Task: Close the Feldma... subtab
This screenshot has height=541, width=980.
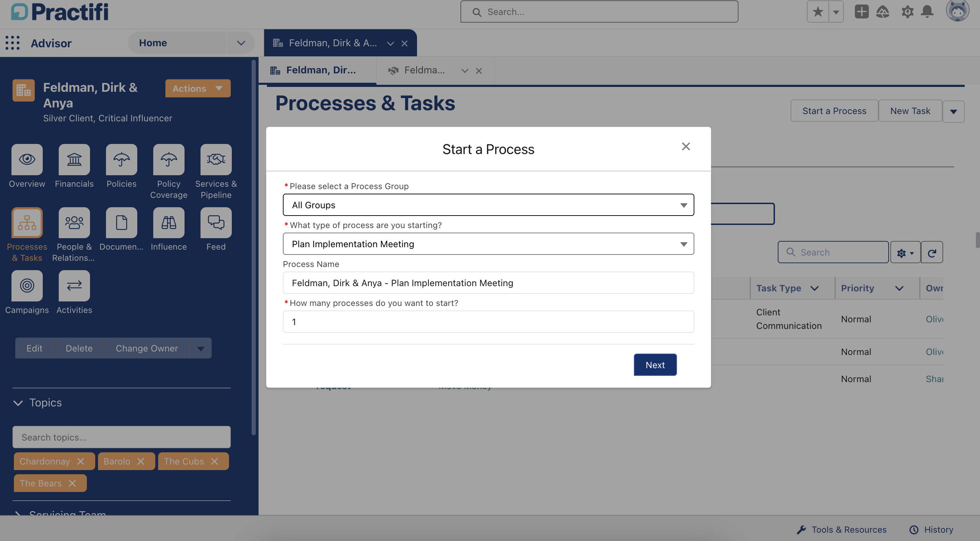Action: tap(479, 71)
